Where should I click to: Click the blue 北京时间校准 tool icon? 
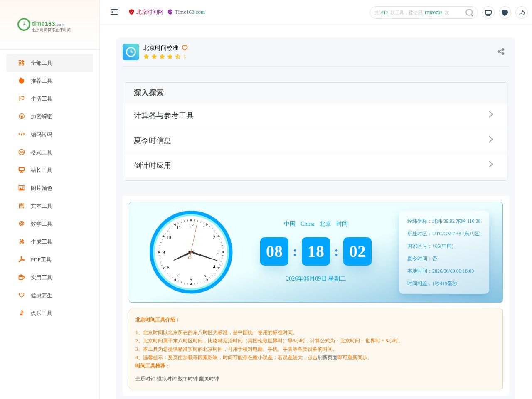pos(131,52)
